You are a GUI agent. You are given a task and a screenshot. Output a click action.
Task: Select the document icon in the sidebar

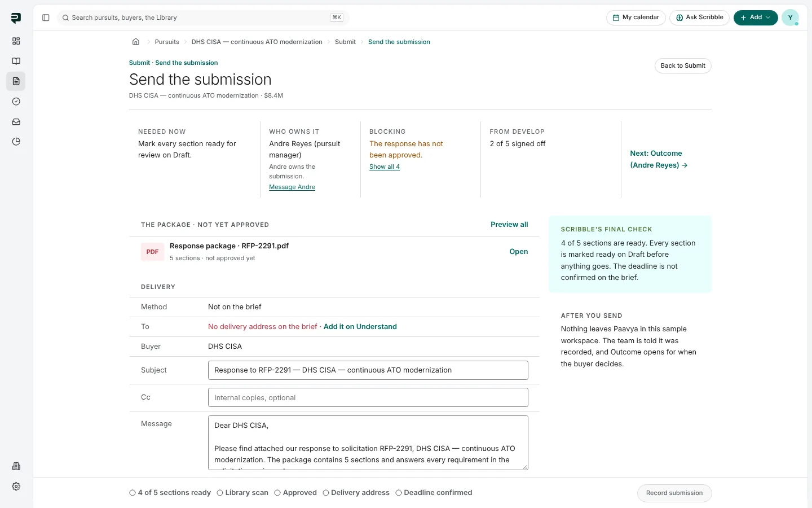point(16,81)
